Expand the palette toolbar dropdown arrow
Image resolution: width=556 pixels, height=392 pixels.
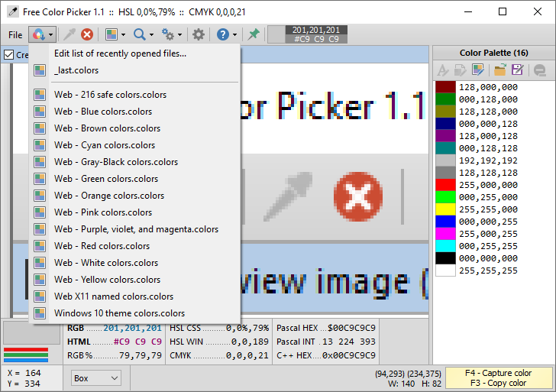coord(123,34)
